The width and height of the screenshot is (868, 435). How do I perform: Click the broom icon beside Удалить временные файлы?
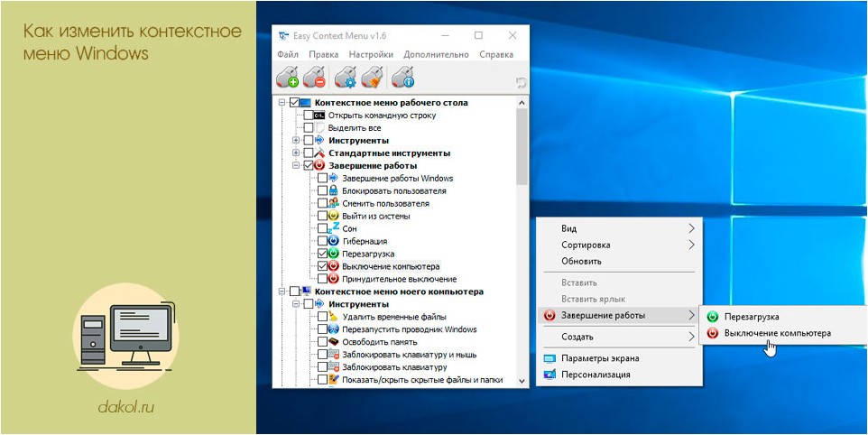click(333, 316)
